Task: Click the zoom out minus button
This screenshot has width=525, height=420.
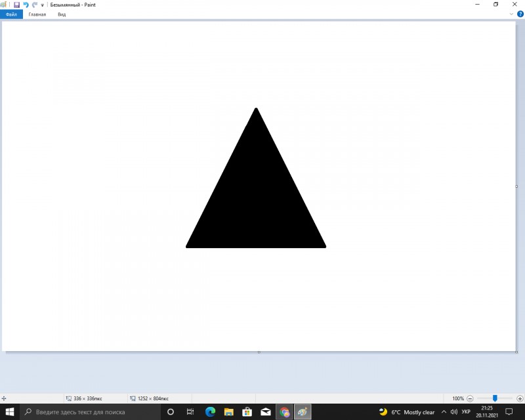Action: coord(470,398)
